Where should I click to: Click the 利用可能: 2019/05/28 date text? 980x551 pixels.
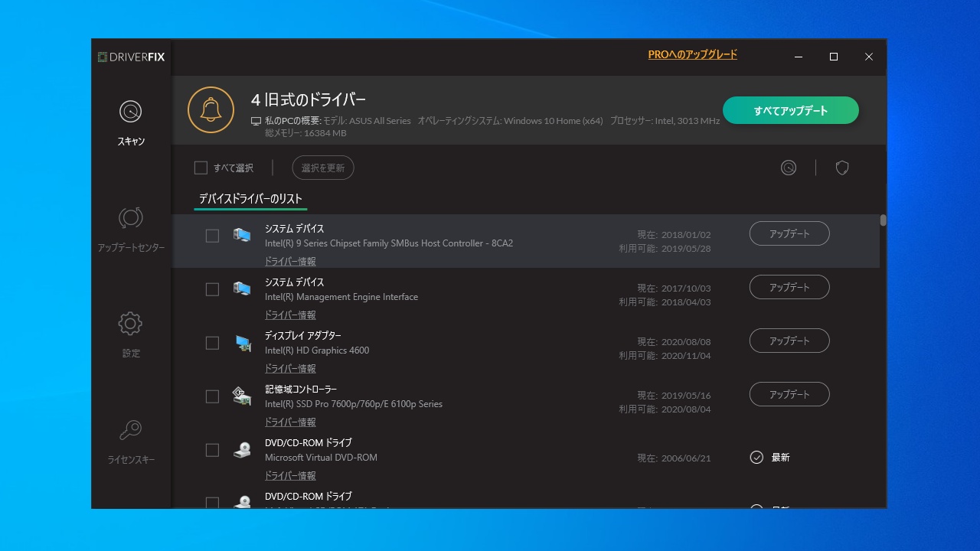pyautogui.click(x=665, y=249)
